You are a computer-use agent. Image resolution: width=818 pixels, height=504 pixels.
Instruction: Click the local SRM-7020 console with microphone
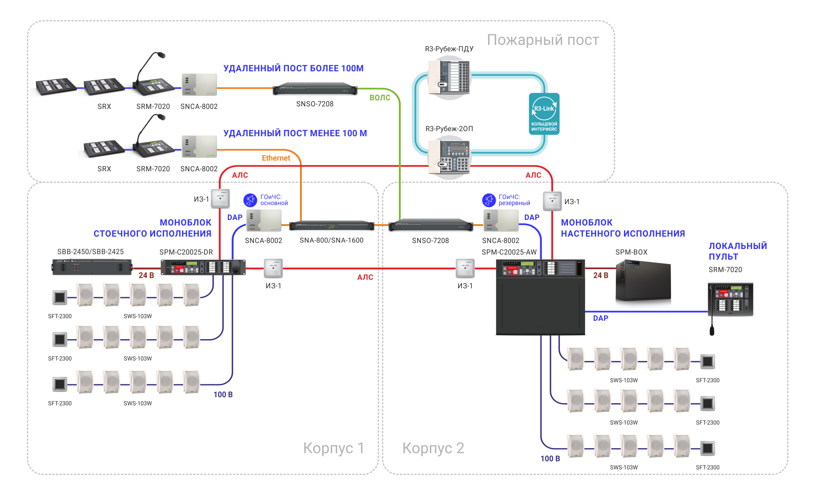click(730, 308)
